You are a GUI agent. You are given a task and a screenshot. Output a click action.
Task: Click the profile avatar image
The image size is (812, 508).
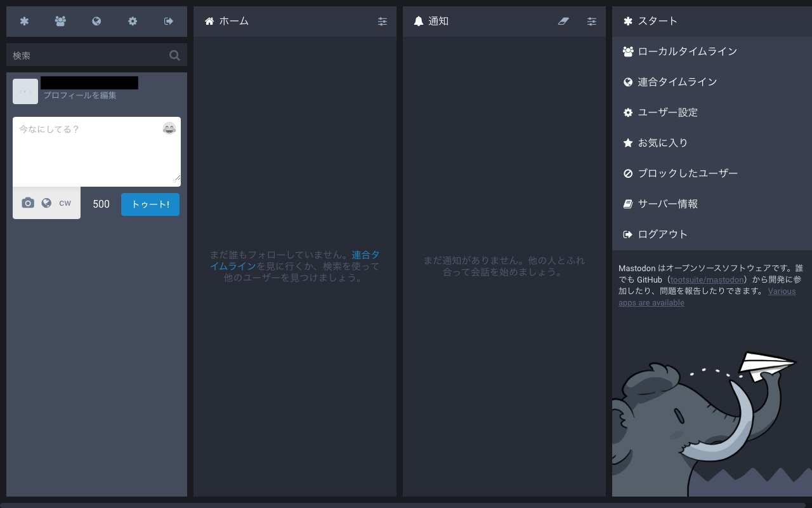[25, 91]
